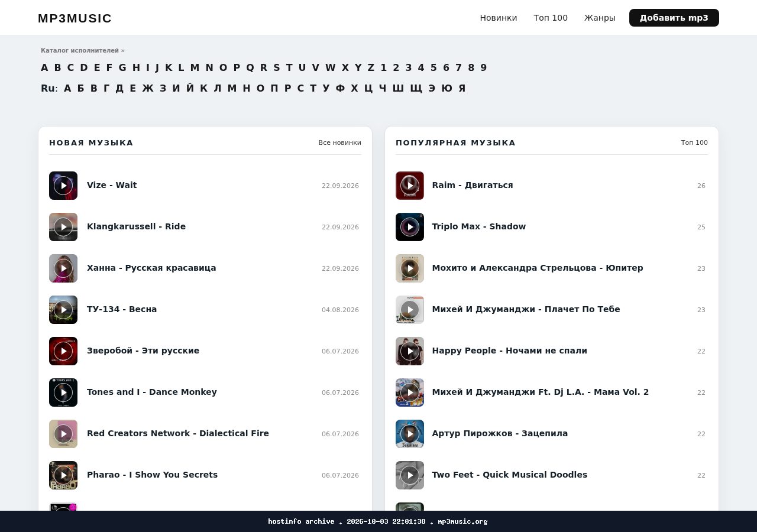
Task: Play ТУ-134 - Весна
Action: 63,310
